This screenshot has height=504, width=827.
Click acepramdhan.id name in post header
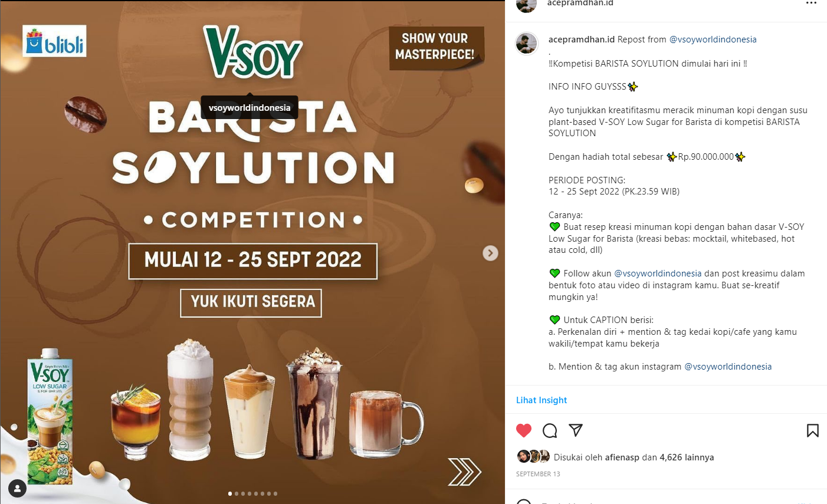580,3
